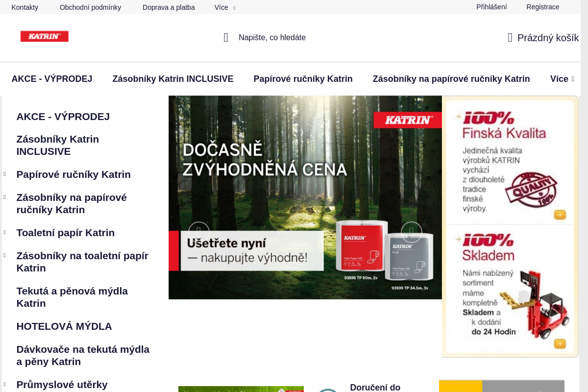Expand Toaletní papír Katrin sidebar category

pyautogui.click(x=4, y=232)
